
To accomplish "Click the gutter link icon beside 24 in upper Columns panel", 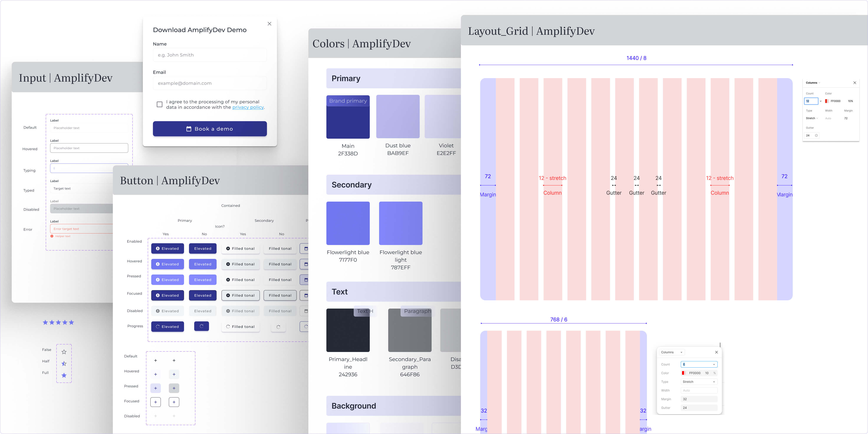I will pos(816,135).
